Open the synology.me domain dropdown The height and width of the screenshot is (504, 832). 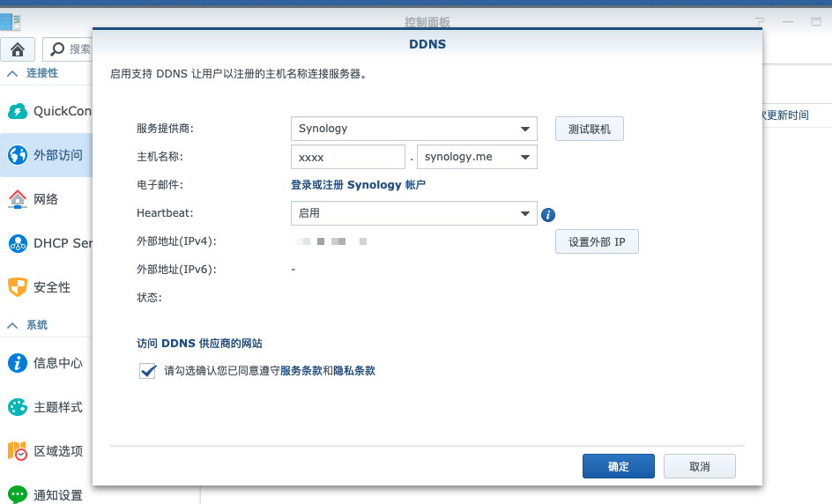[477, 157]
